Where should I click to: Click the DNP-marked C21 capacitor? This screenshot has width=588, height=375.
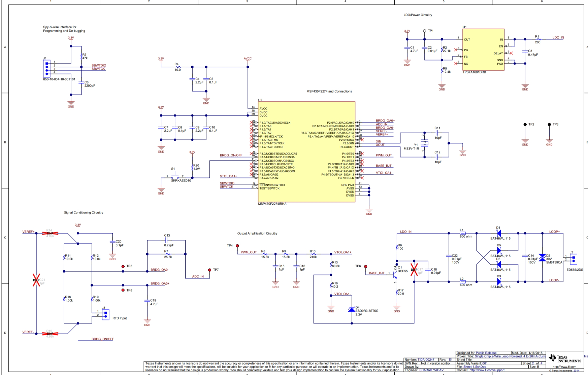tap(36, 280)
